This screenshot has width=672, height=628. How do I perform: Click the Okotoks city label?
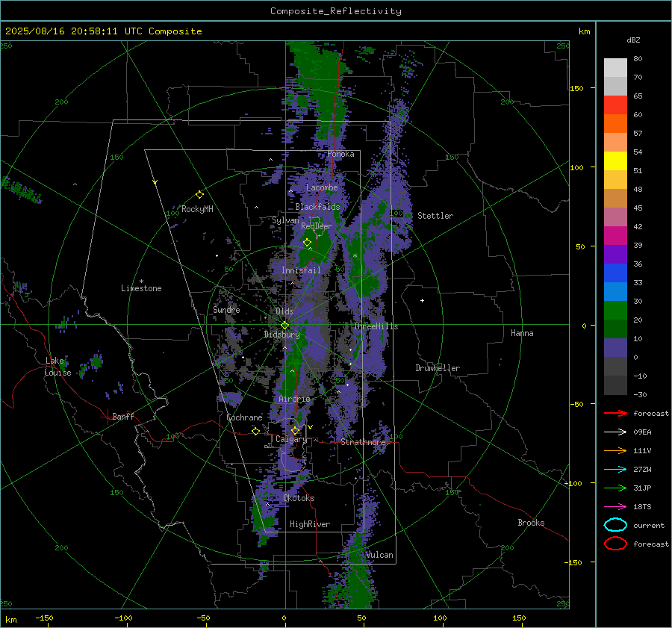pos(299,498)
